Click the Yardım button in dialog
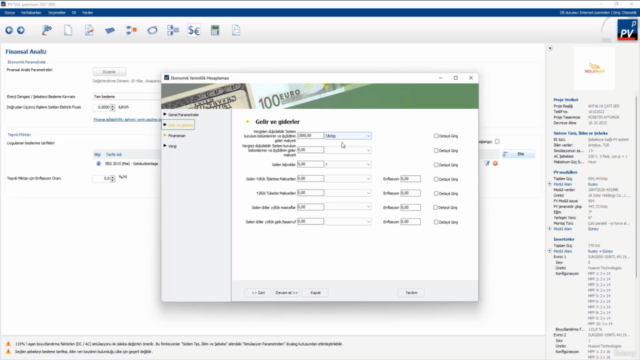The image size is (640, 360). click(411, 293)
